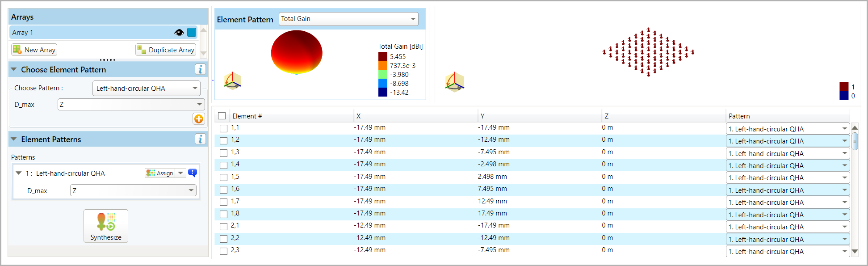Check the box for element 1,8
Screen dimensions: 868x266
point(224,214)
